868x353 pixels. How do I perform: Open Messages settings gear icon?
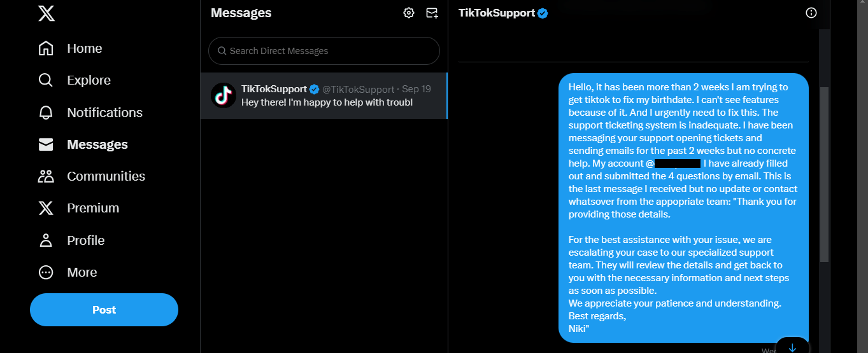409,13
